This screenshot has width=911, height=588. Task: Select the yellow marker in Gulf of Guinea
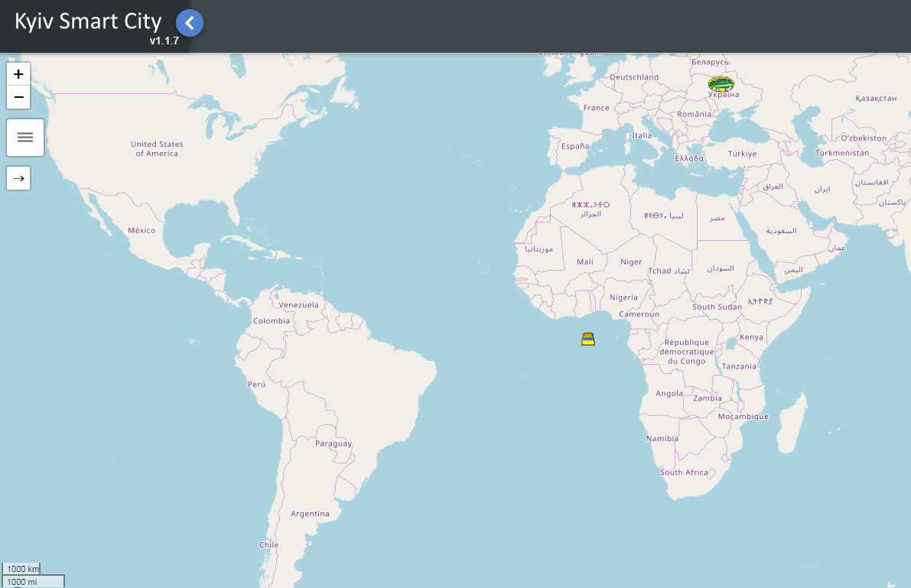(x=587, y=339)
